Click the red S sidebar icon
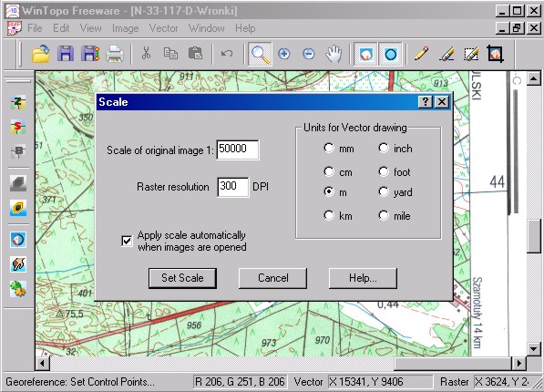544x392 pixels. coord(17,127)
